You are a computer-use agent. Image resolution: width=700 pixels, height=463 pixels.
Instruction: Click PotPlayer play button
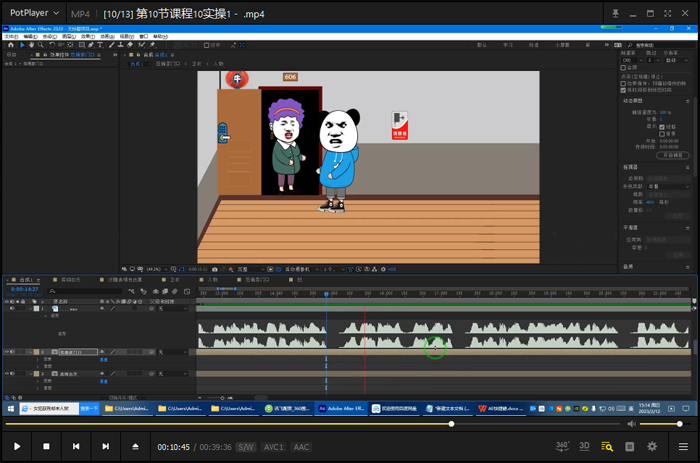click(x=17, y=446)
